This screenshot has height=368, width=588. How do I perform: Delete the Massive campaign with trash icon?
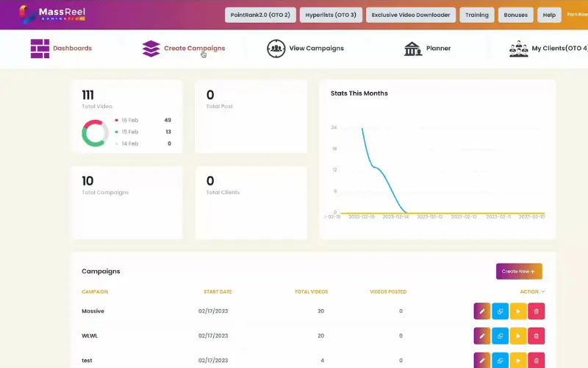point(537,311)
